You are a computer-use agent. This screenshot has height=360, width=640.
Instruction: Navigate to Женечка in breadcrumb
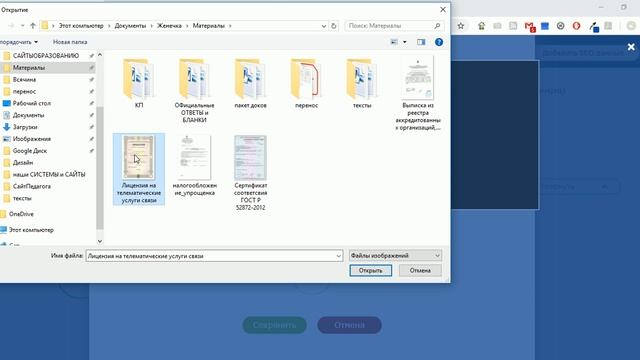169,26
